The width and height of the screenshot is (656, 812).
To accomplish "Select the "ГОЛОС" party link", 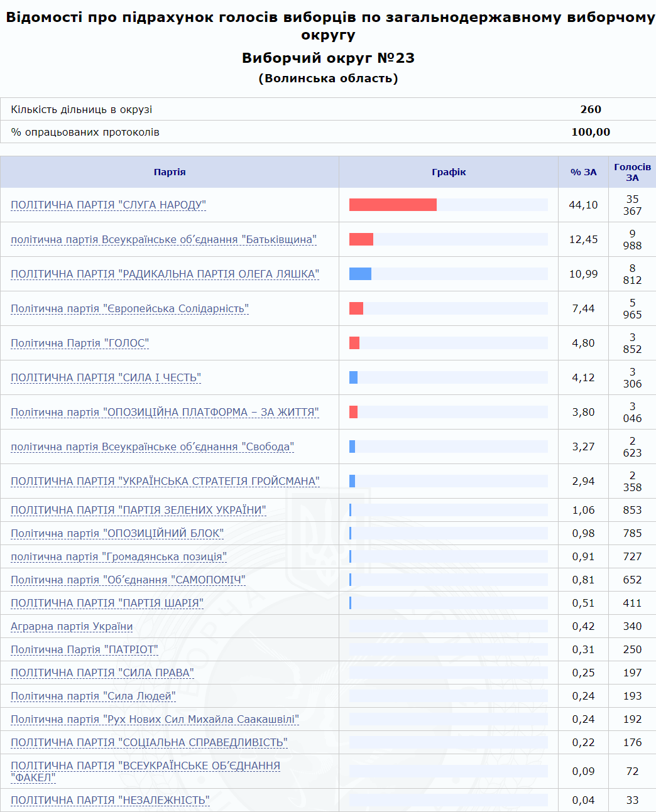I will tap(80, 343).
